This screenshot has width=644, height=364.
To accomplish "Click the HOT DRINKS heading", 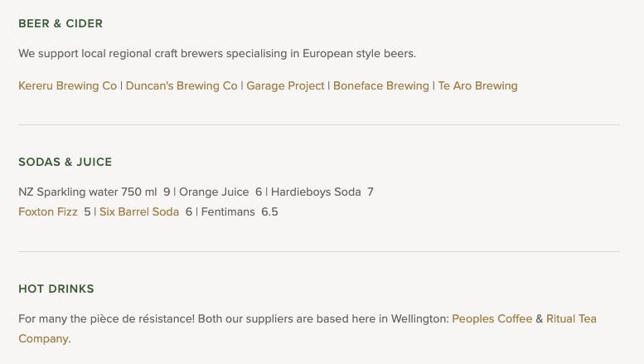I will (56, 289).
